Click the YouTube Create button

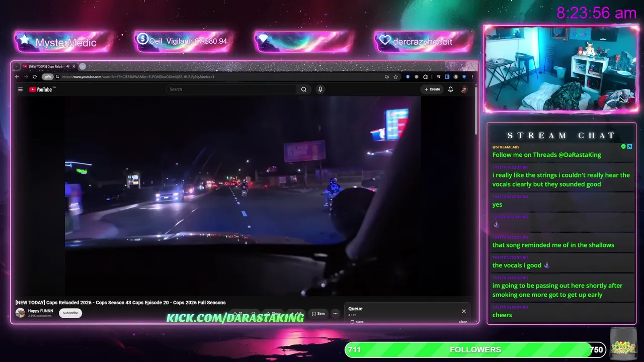click(432, 89)
